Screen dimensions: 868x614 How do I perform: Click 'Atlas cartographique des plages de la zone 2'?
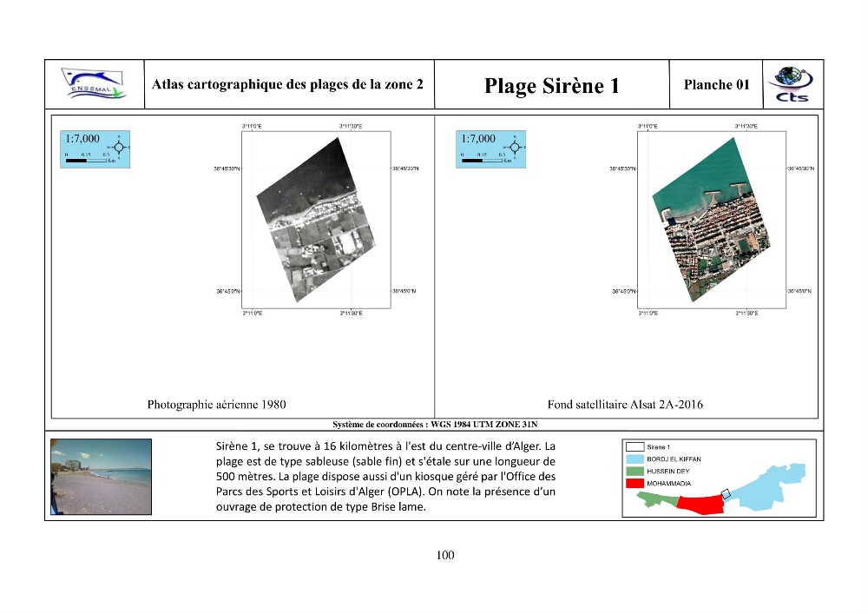pos(288,84)
